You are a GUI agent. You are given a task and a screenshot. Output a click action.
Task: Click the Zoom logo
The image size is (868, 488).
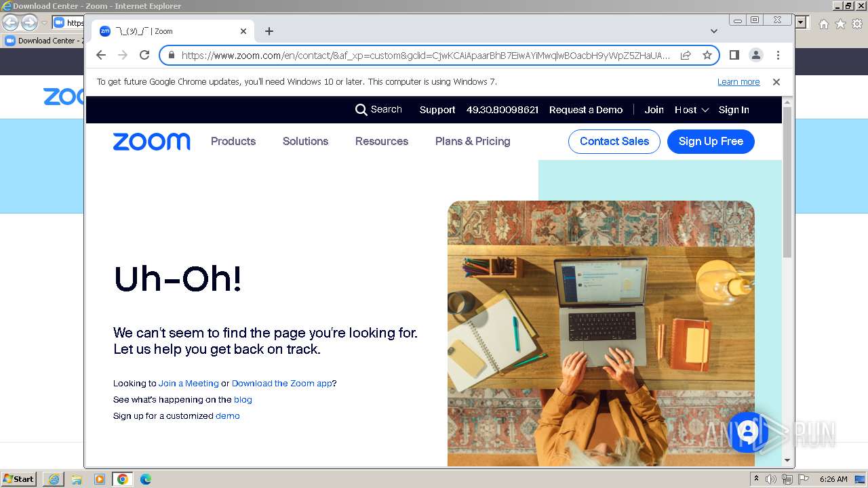pos(151,142)
